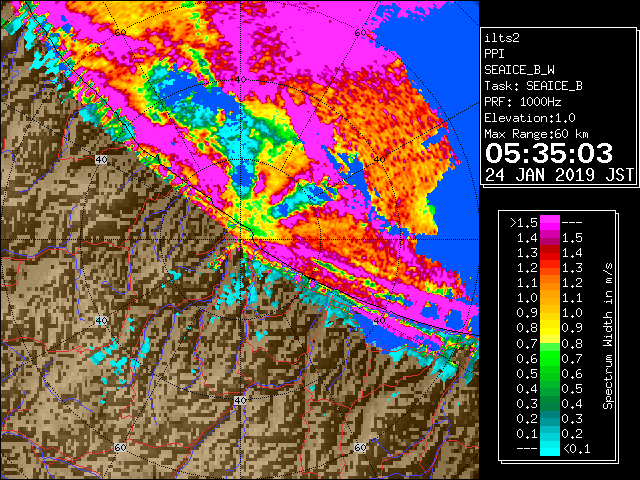This screenshot has height=480, width=640.
Task: Click the 05:35:03 timestamp
Action: coord(549,153)
